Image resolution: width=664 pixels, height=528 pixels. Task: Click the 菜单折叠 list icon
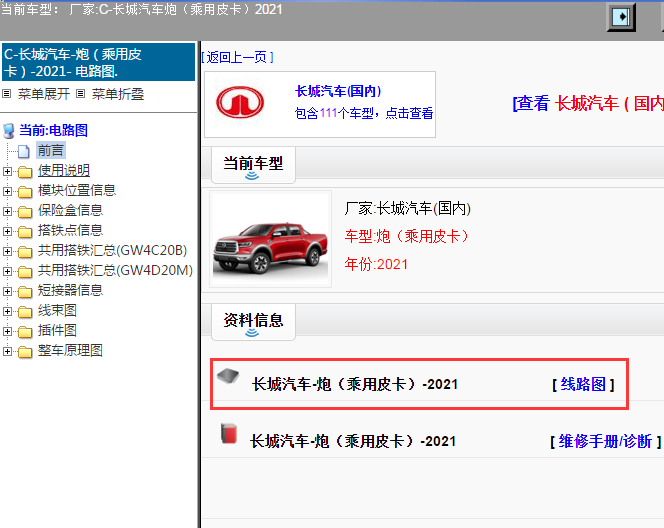pos(80,94)
